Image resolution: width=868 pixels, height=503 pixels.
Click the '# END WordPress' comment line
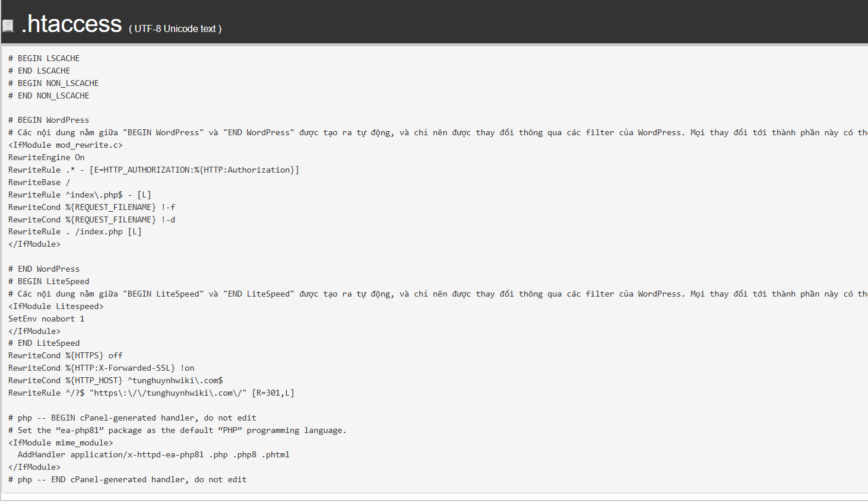44,269
